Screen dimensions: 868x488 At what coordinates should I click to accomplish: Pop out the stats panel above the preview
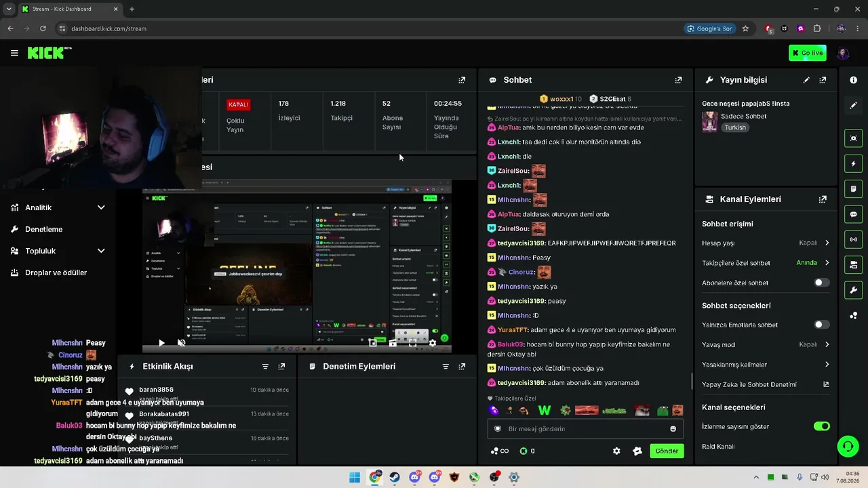click(x=462, y=80)
